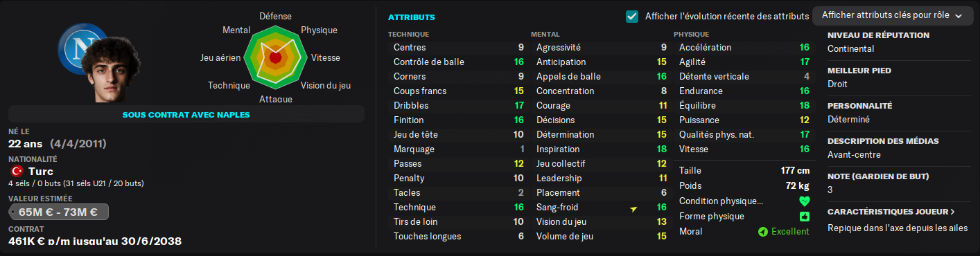
Task: Toggle Afficher l'évolution récente des attributs checkbox
Action: click(x=632, y=16)
